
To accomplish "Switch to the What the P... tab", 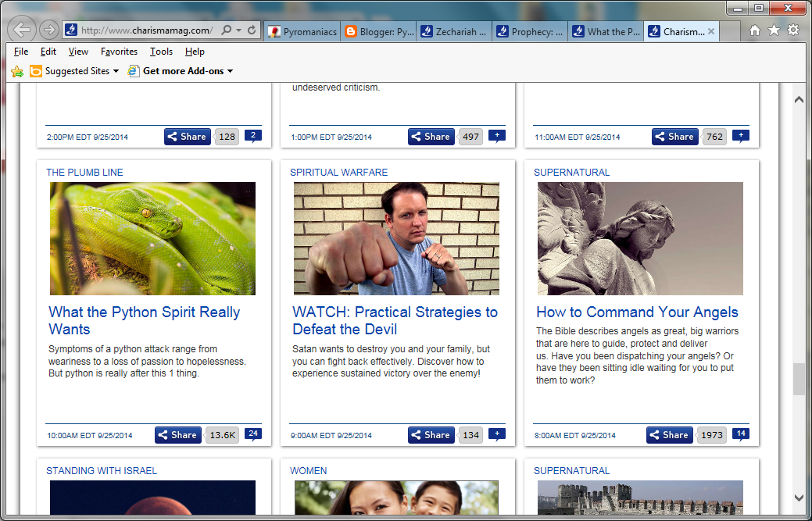I will click(606, 31).
